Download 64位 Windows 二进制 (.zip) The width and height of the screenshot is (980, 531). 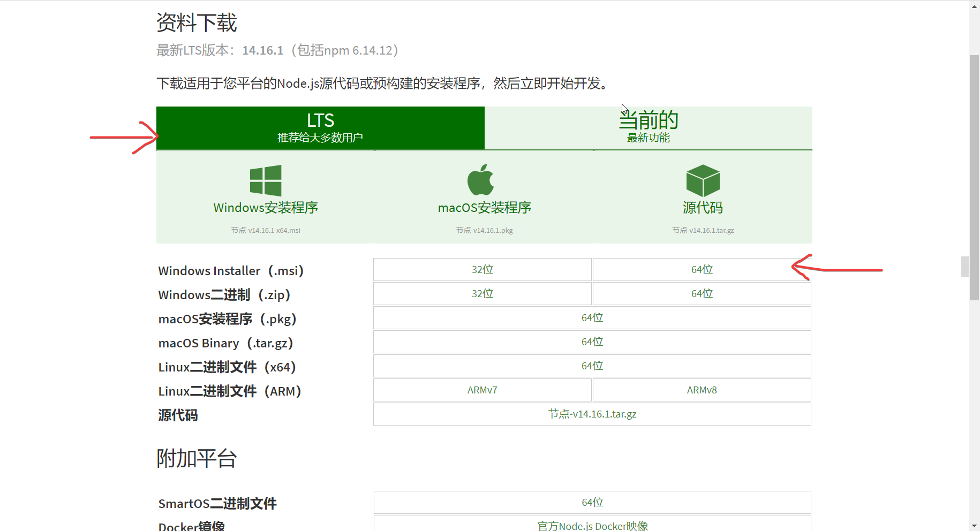click(x=702, y=293)
